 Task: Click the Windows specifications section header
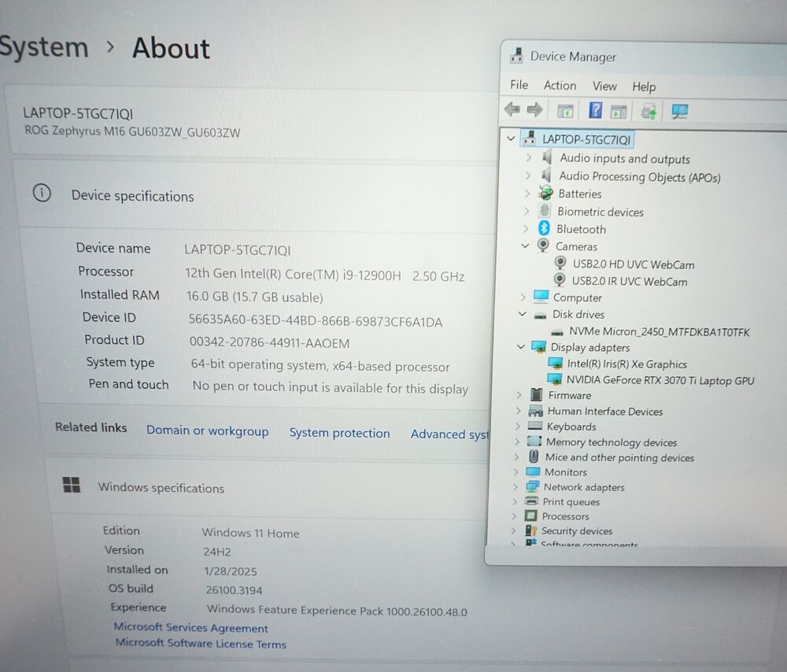pos(161,487)
